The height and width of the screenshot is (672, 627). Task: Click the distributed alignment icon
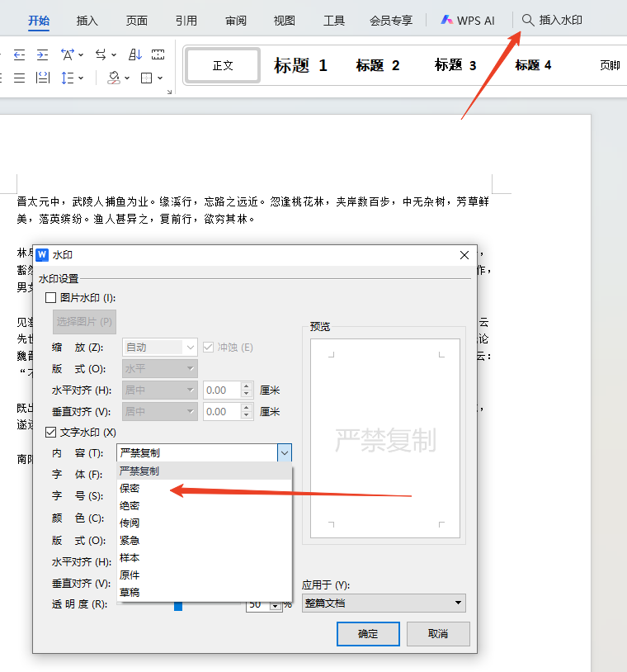(42, 78)
